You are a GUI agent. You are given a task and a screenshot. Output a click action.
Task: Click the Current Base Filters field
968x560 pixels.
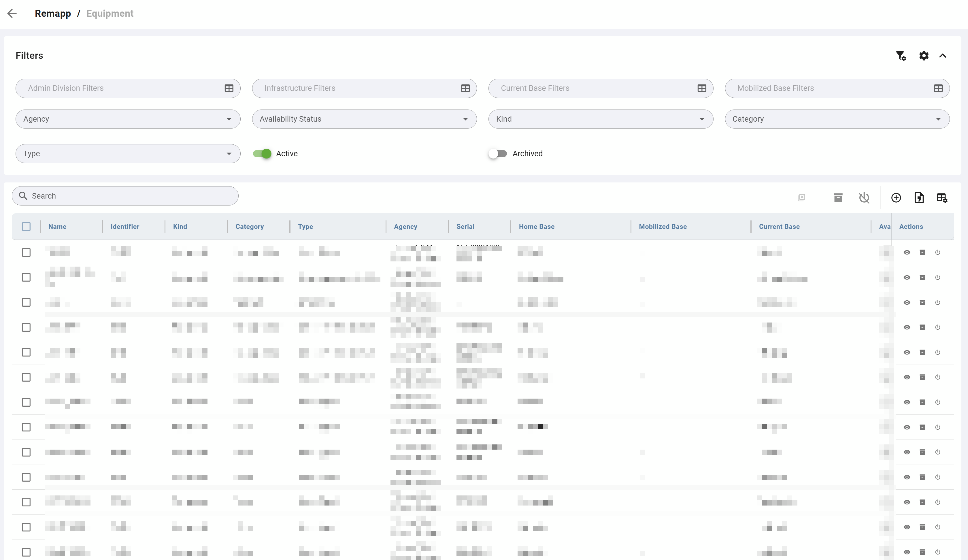[x=601, y=88]
